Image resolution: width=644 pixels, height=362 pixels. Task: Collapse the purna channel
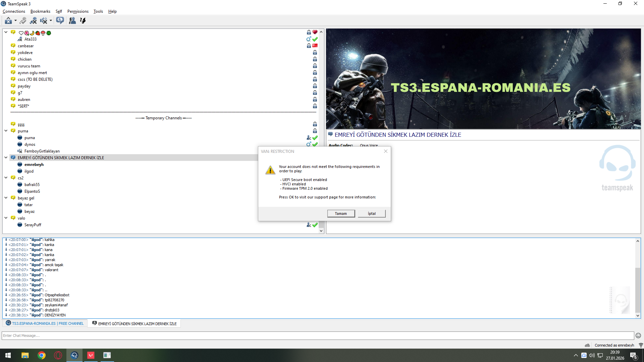click(x=6, y=131)
